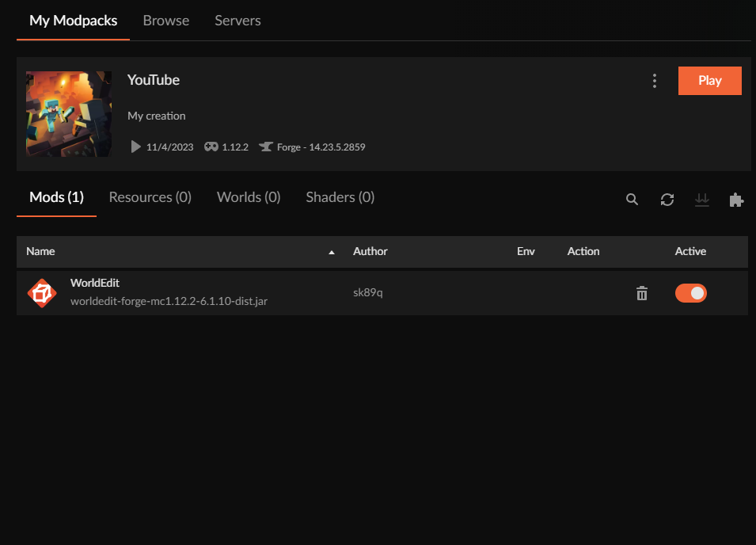
Task: Click the Forge anvil icon
Action: coord(266,147)
